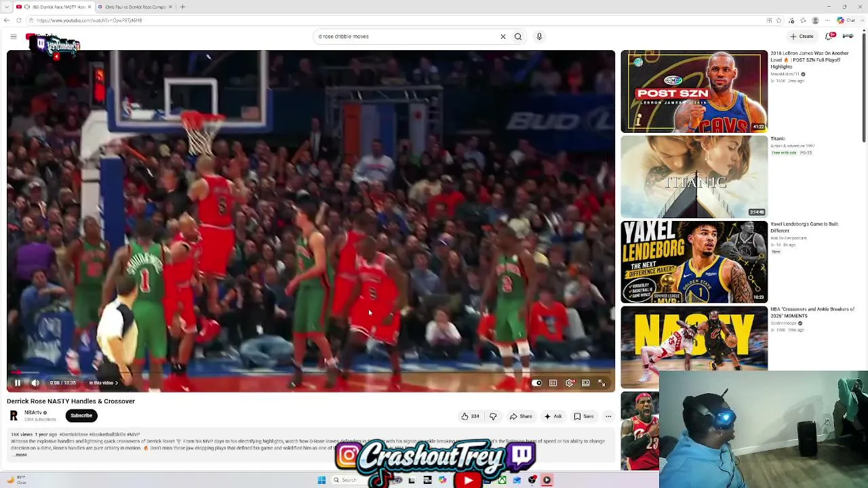
Task: Open the Titanic movie thumbnail
Action: click(x=694, y=177)
